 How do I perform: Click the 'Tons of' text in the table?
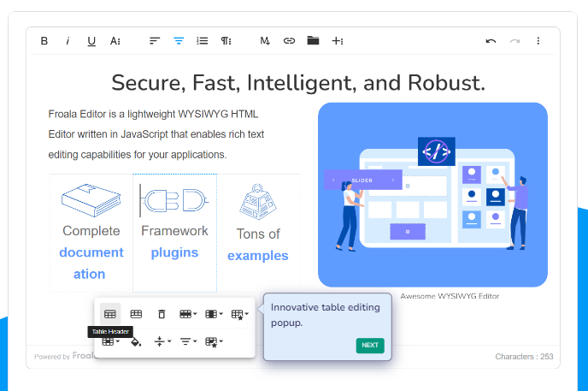click(x=258, y=234)
